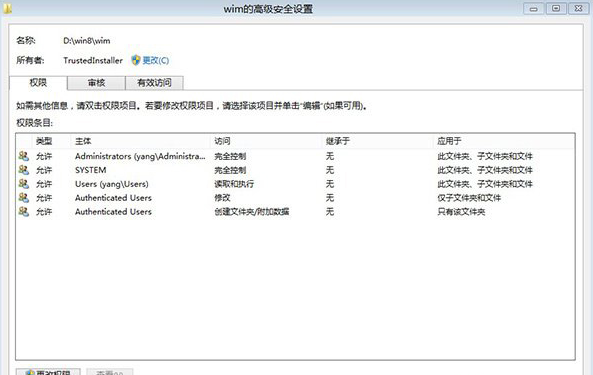Click the 访问 column header
Image resolution: width=593 pixels, height=375 pixels.
[222, 141]
